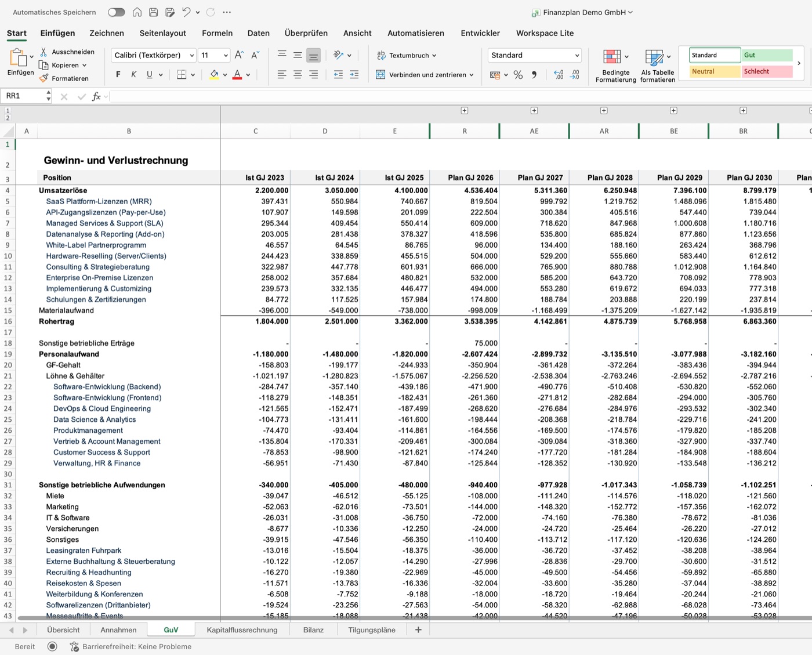
Task: Toggle bottom vertical alignment
Action: point(313,55)
